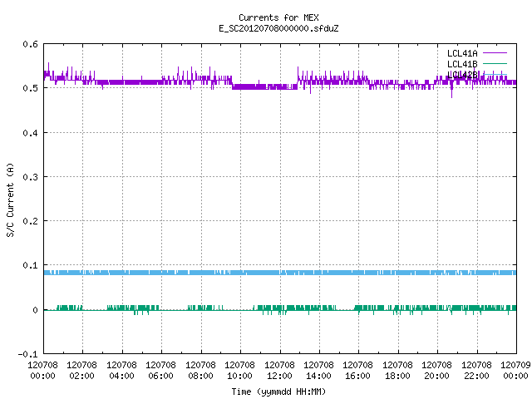The image size is (532, 399).
Task: Click the 120708 20:00 x-axis tick label
Action: 437,371
